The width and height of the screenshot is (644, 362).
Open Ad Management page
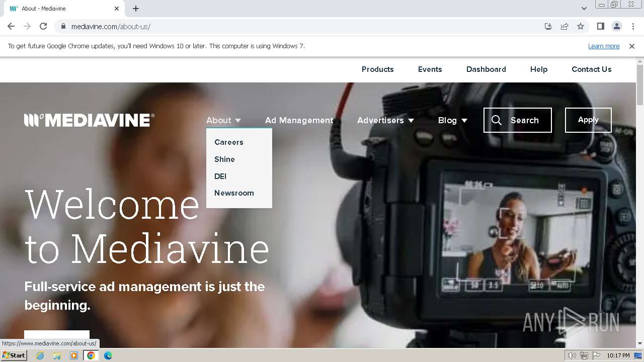click(x=299, y=120)
